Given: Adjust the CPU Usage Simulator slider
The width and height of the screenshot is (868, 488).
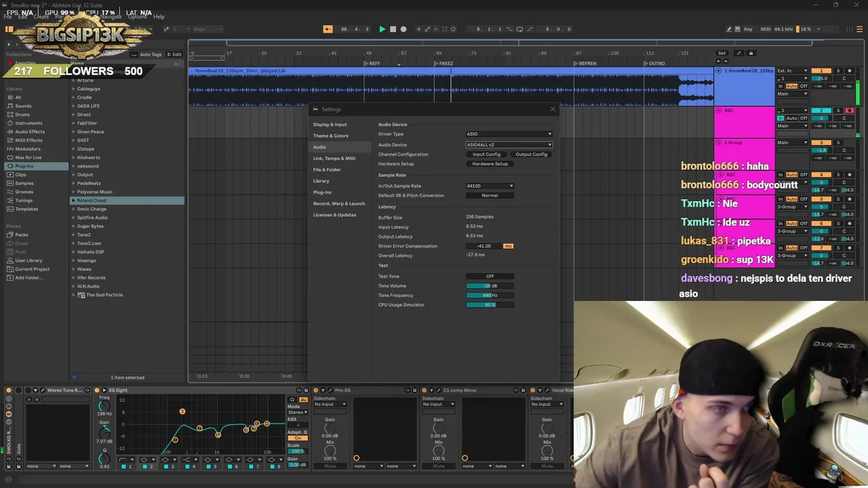Looking at the screenshot, I should click(x=490, y=305).
